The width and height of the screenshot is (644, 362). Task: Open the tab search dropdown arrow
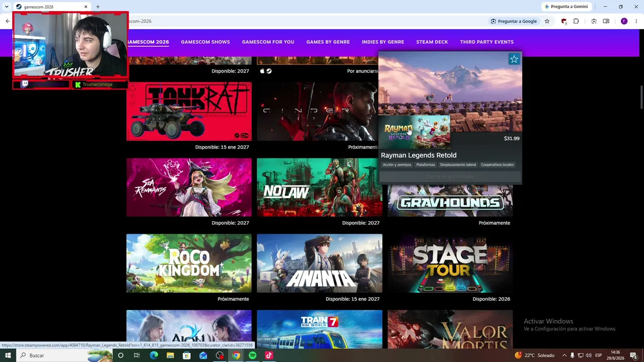pos(7,7)
